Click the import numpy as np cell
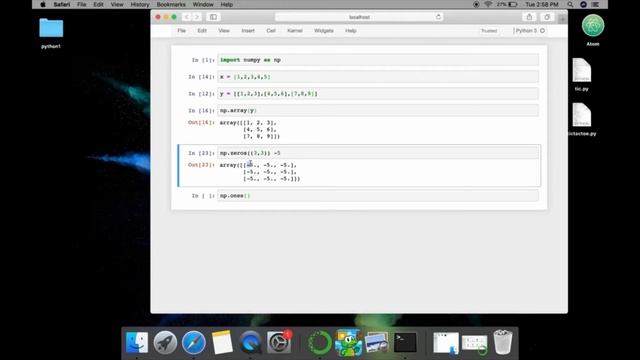 click(x=378, y=60)
